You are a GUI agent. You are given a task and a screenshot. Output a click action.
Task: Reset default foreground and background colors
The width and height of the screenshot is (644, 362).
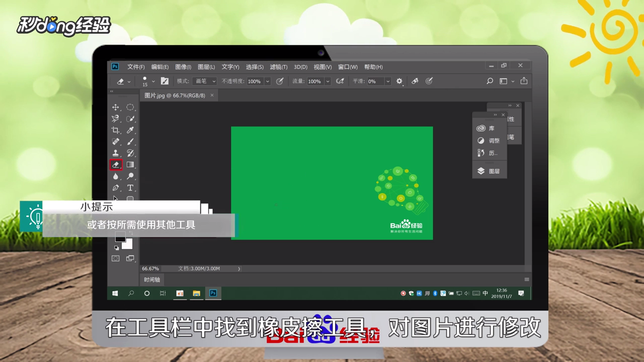point(117,247)
